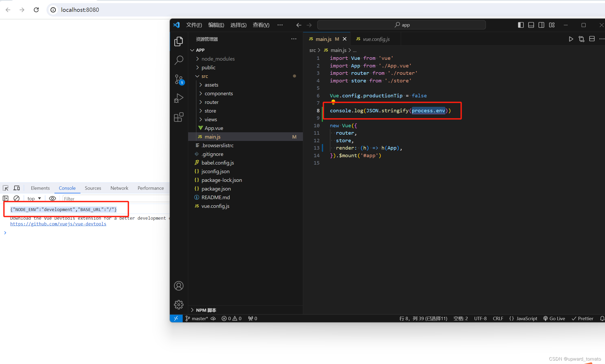
Task: Run the code with play icon
Action: pos(571,39)
